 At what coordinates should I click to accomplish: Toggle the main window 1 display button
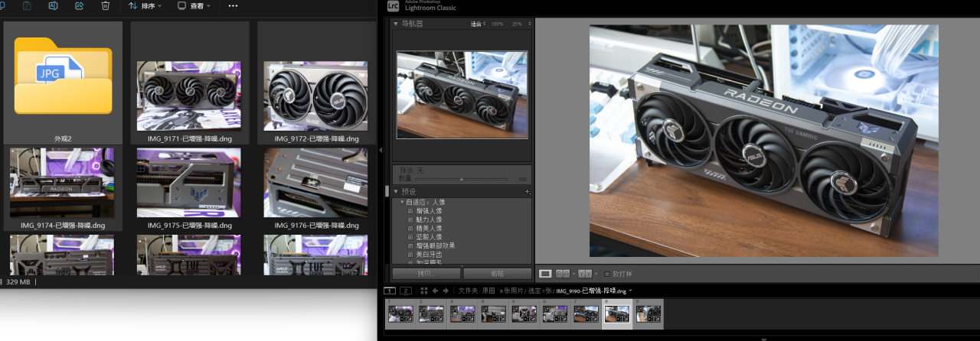[x=389, y=291]
